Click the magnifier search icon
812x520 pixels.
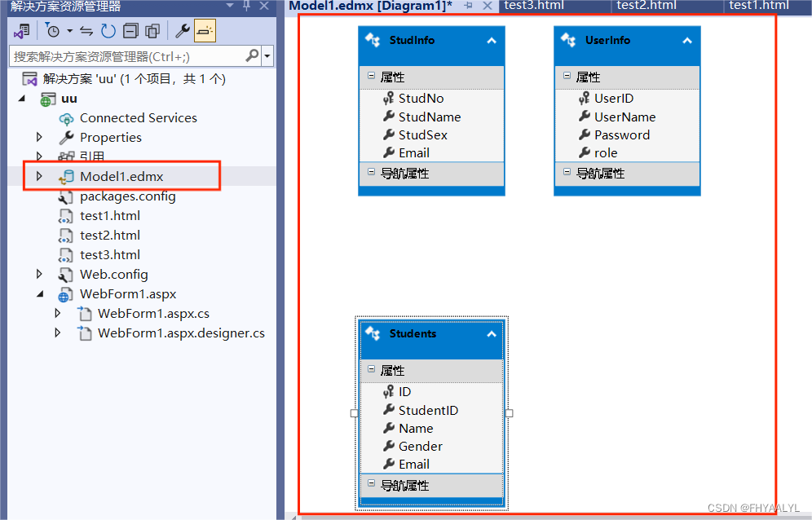252,55
